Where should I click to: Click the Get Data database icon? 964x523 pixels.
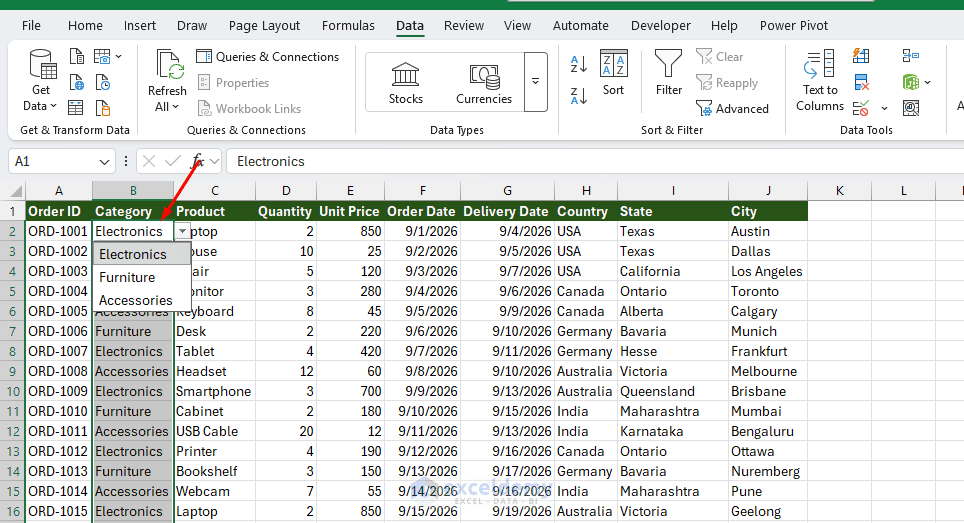tap(42, 65)
